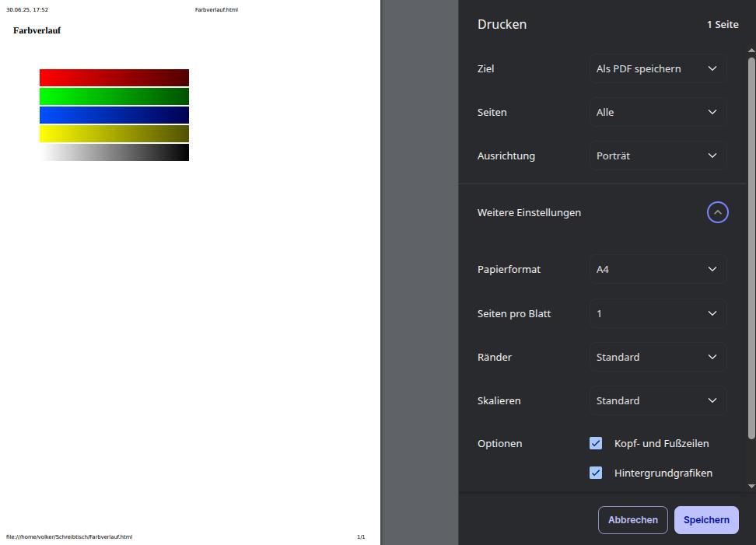Click the gray-to-black gradient bar in preview

pyautogui.click(x=114, y=152)
